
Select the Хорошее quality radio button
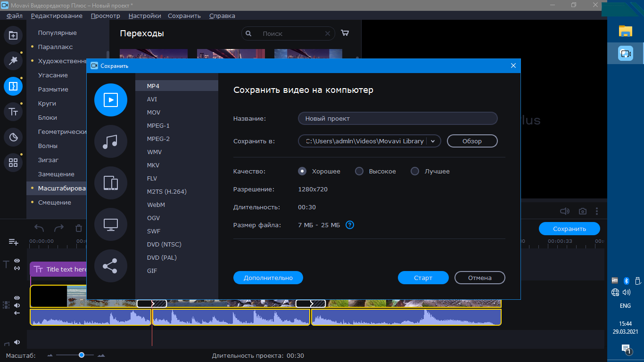[303, 171]
